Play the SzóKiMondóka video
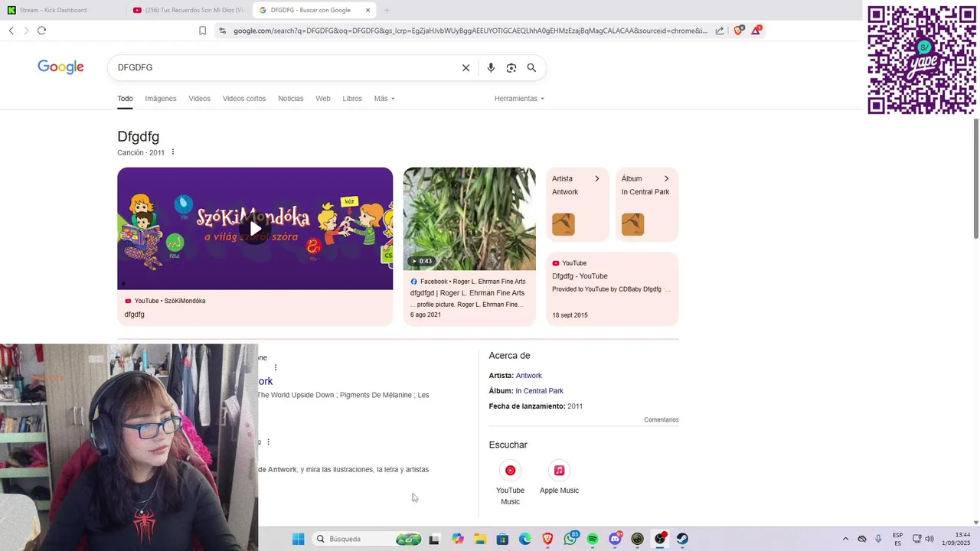980x551 pixels. (x=255, y=228)
